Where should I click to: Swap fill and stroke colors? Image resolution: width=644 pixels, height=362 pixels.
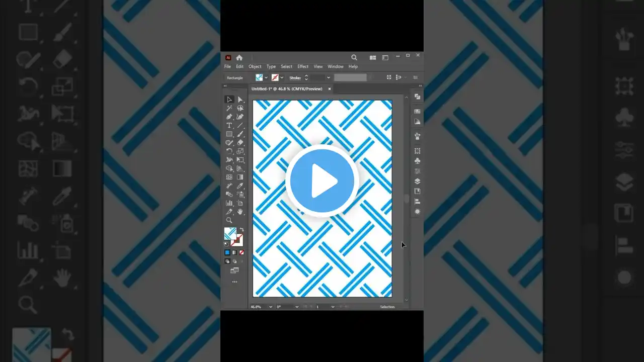[241, 230]
